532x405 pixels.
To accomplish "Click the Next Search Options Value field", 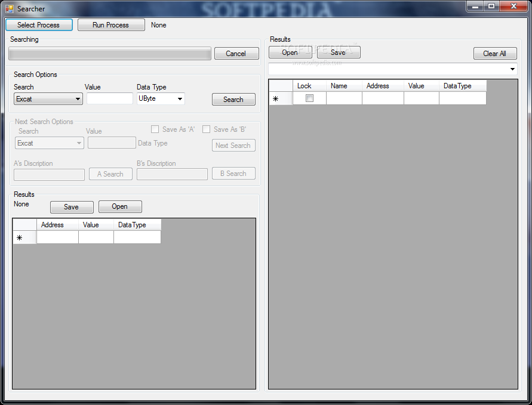I will click(x=112, y=143).
